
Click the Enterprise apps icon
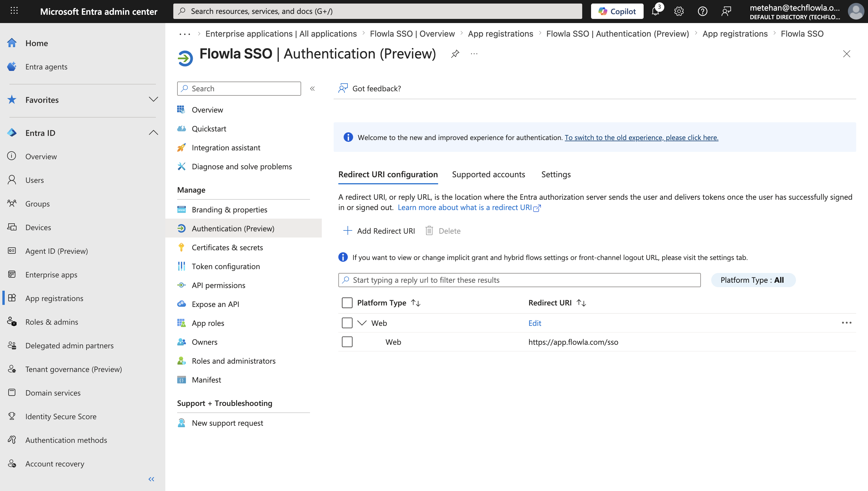click(12, 274)
